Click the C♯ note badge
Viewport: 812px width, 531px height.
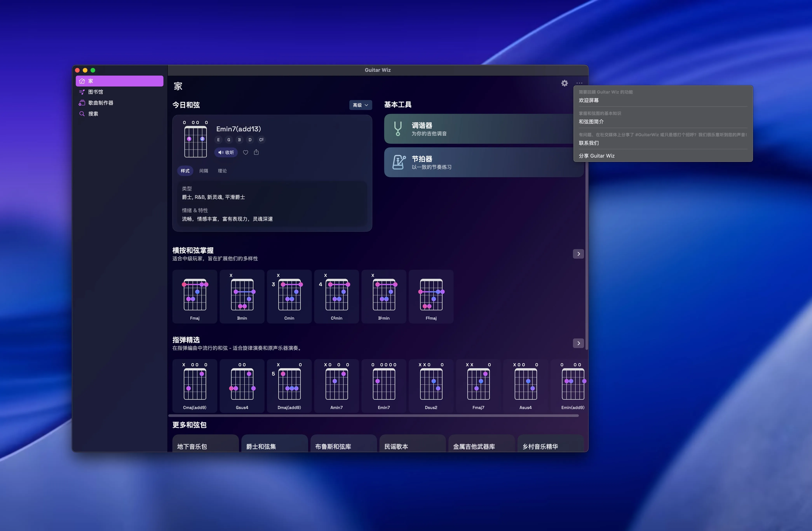click(261, 140)
